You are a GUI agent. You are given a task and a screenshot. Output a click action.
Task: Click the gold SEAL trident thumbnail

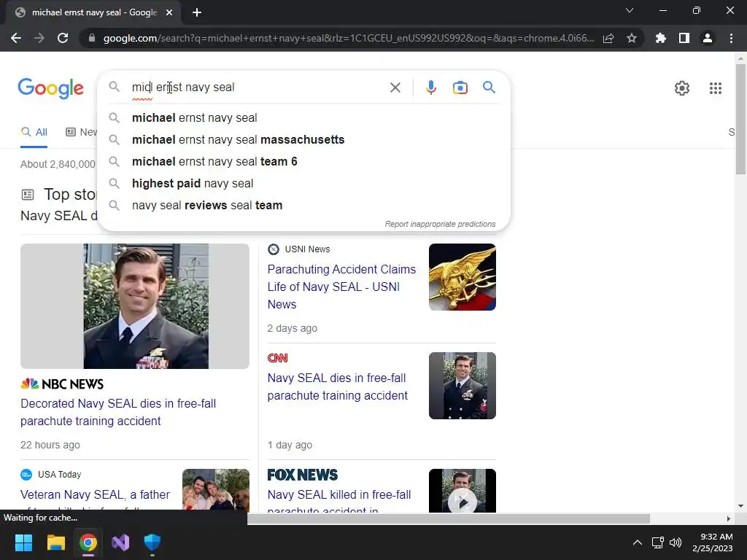tap(462, 277)
